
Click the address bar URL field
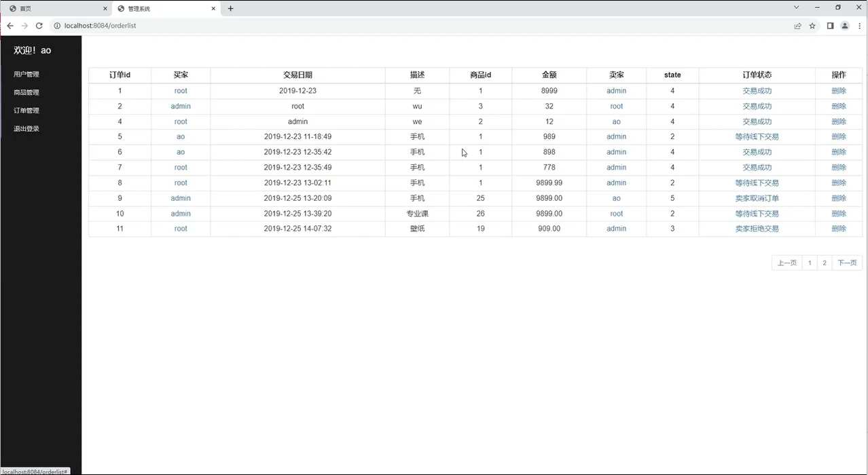pyautogui.click(x=421, y=26)
